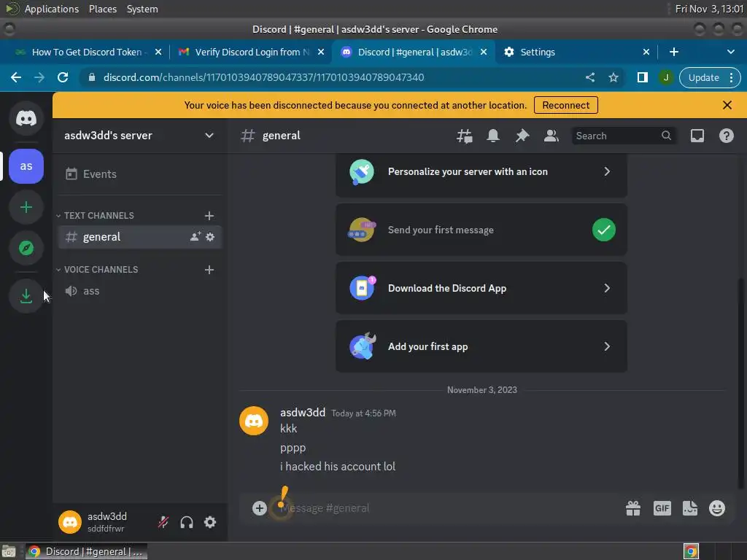Show pinned messages pin icon

click(522, 136)
